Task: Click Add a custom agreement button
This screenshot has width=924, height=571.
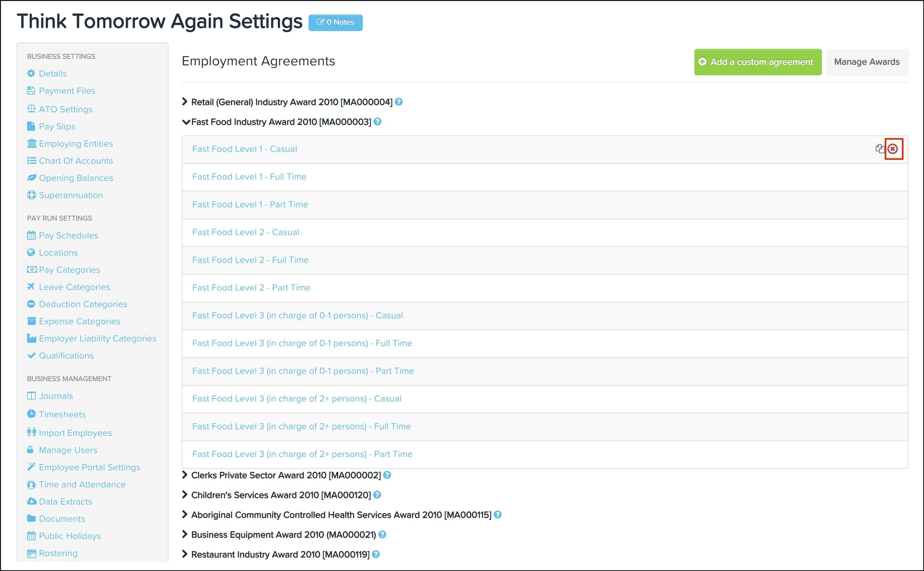Action: pos(758,62)
